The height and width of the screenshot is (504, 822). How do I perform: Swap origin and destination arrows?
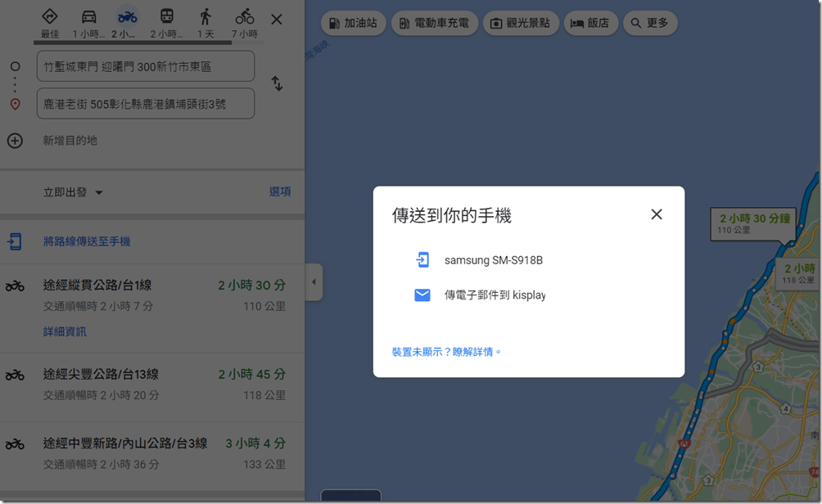(277, 83)
